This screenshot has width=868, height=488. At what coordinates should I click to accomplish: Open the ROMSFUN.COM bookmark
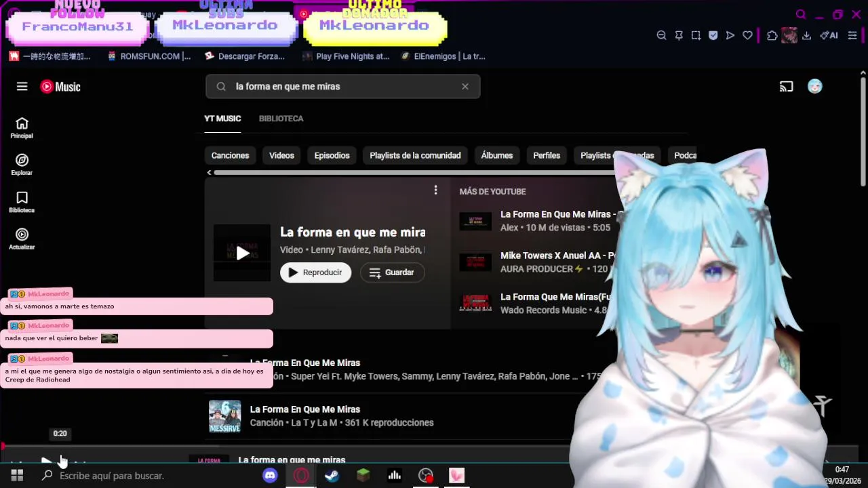click(149, 56)
